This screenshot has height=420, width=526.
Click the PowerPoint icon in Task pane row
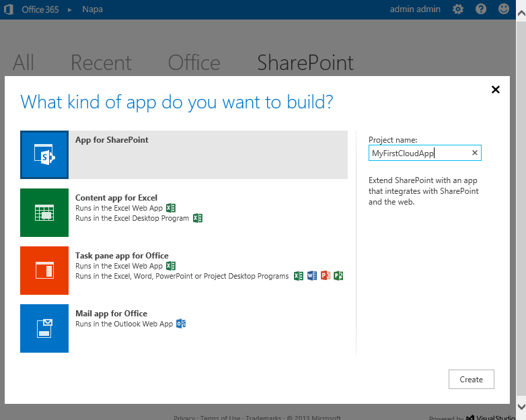[326, 276]
